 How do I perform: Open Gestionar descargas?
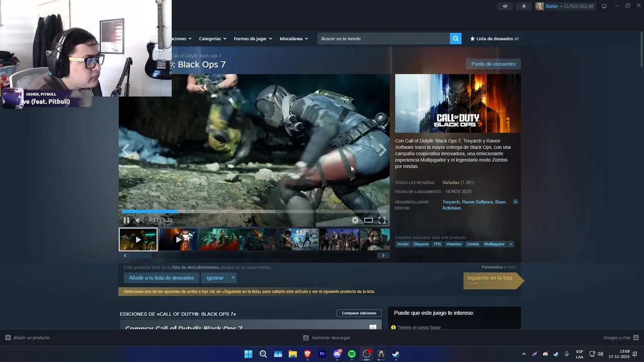(x=327, y=338)
